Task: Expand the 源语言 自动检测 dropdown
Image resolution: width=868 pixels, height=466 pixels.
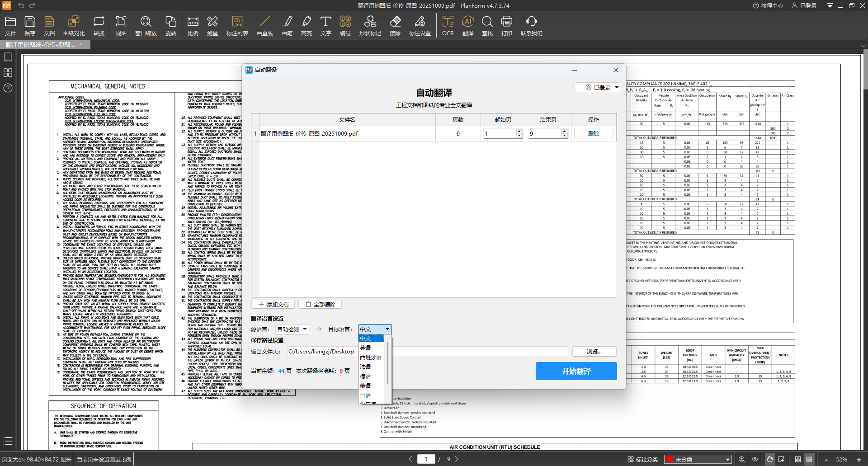Action: (292, 329)
